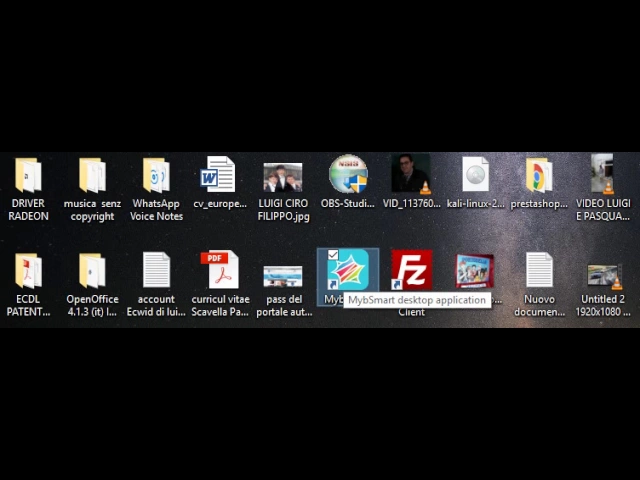Open the OpenOffice 4.1.3 (it) folder
The image size is (640, 480).
pyautogui.click(x=92, y=270)
